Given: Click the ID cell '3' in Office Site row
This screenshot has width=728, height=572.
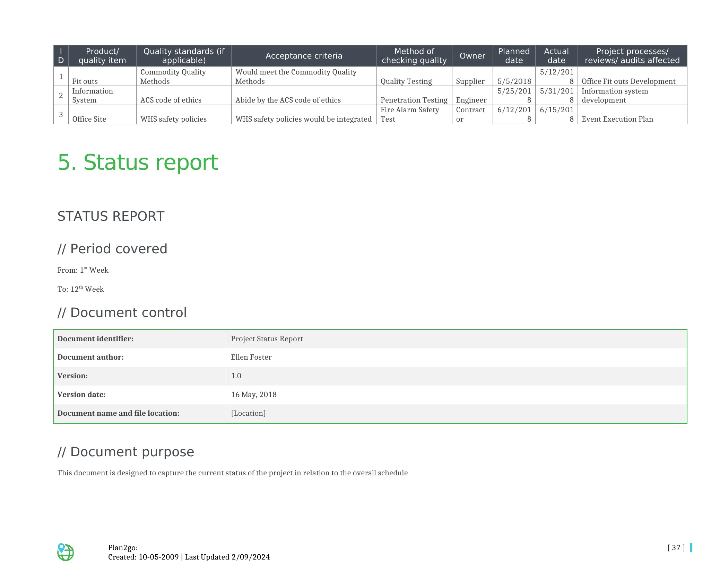Looking at the screenshot, I should 61,114.
